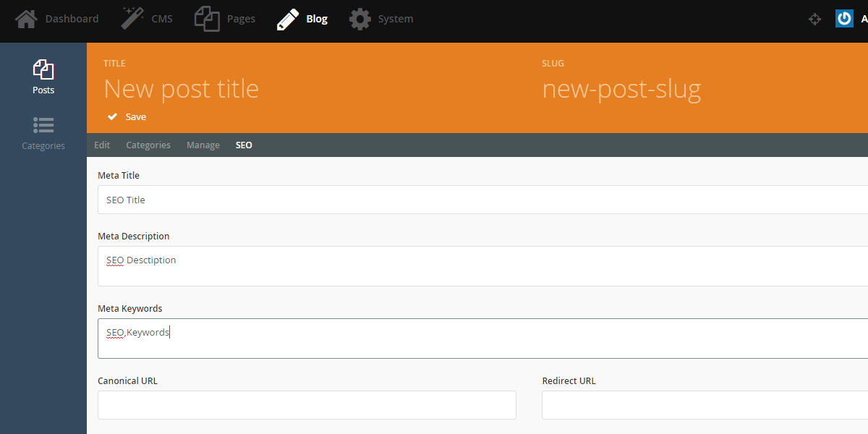Click the Meta Description label
The height and width of the screenshot is (434, 868).
[x=134, y=237]
